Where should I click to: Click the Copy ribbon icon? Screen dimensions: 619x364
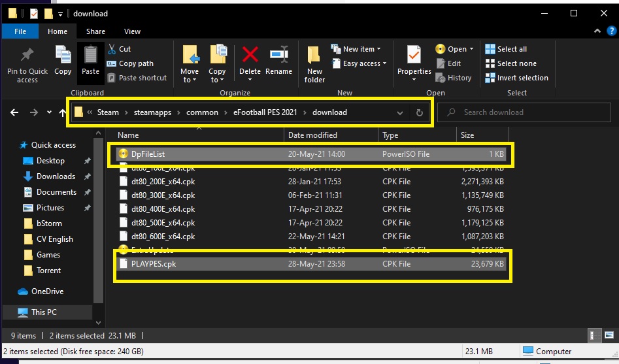[63, 56]
